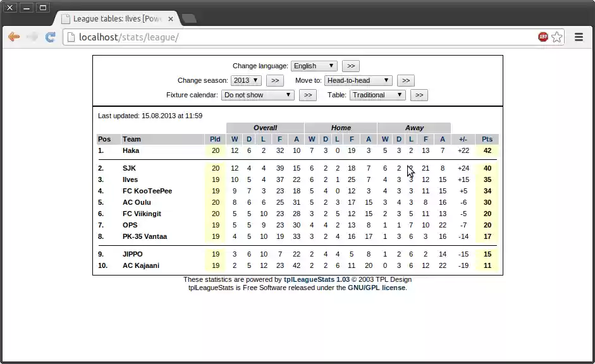Screen dimensions: 595x364
Task: Open the Fixture calendar dropdown
Action: (x=257, y=95)
